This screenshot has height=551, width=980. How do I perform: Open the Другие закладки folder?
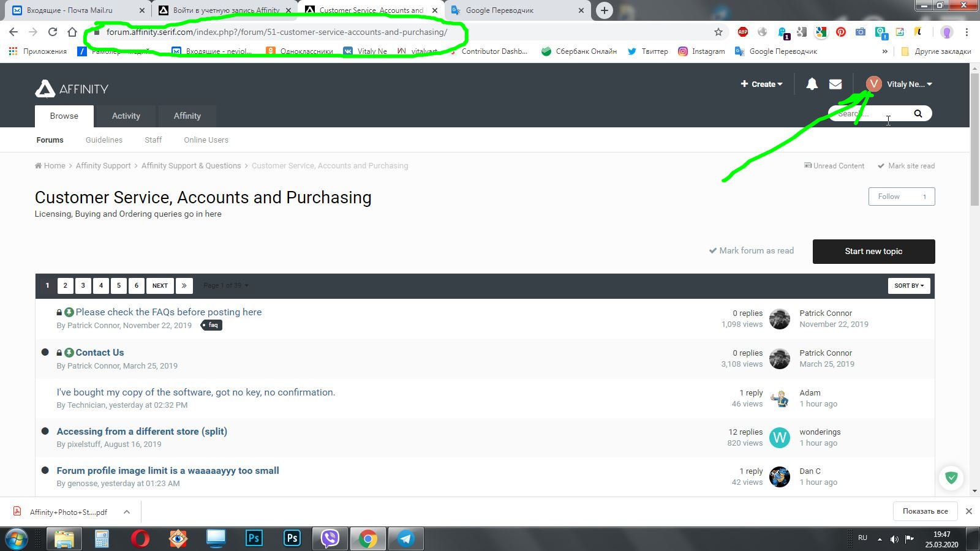coord(936,51)
